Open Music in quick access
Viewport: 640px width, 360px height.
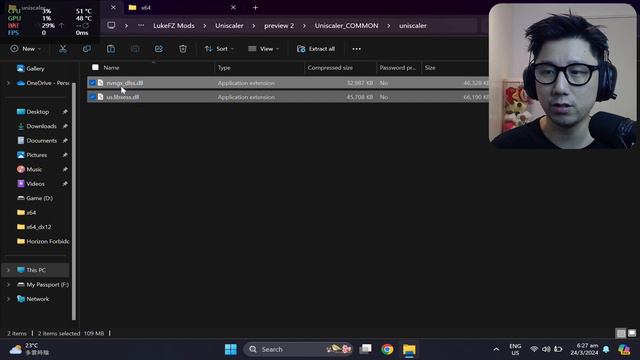click(x=34, y=169)
